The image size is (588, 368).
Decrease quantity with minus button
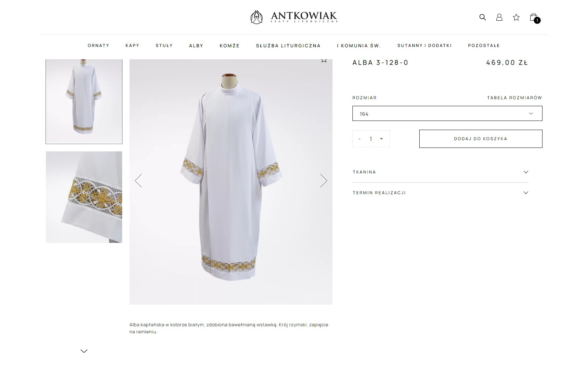(x=359, y=139)
